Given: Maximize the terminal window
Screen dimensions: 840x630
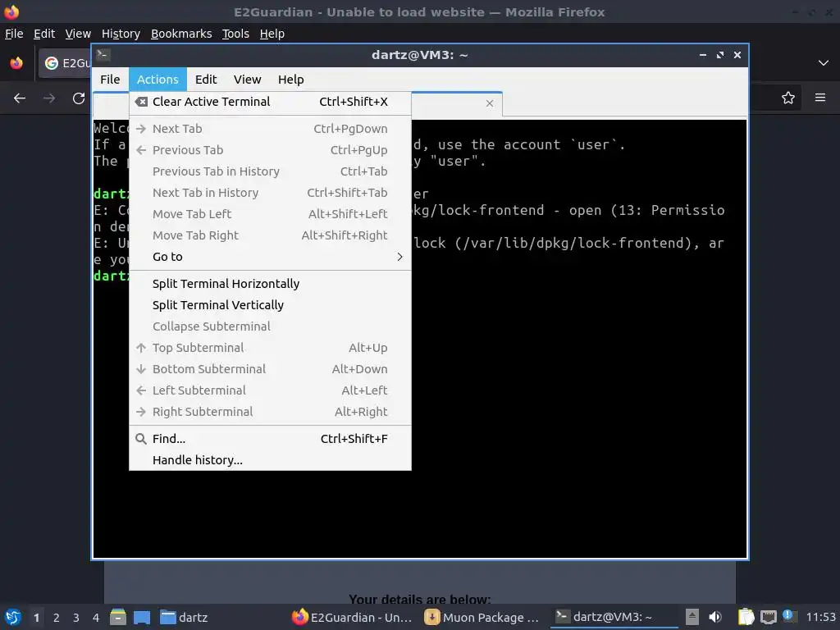Looking at the screenshot, I should pyautogui.click(x=720, y=55).
